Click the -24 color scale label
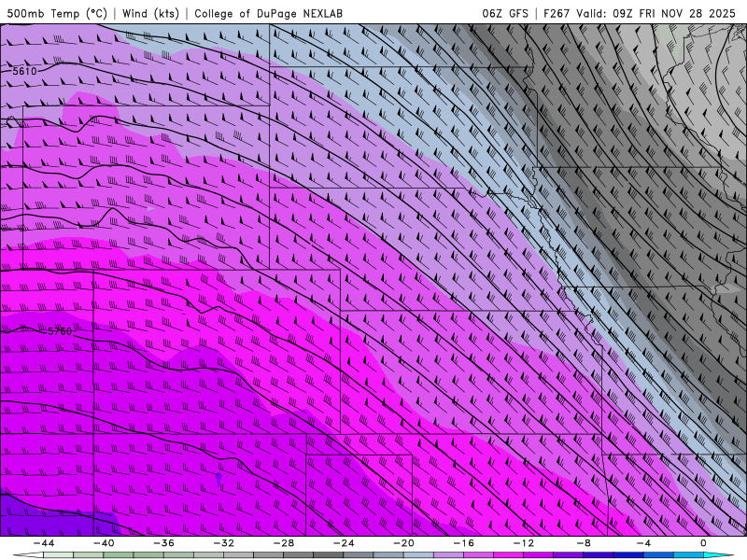This screenshot has width=747, height=560. (x=344, y=543)
